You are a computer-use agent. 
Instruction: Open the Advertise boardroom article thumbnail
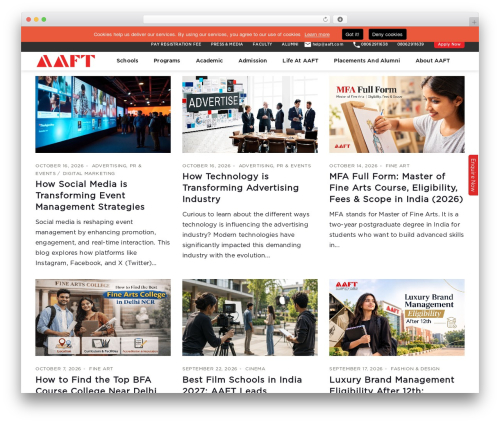click(x=250, y=114)
